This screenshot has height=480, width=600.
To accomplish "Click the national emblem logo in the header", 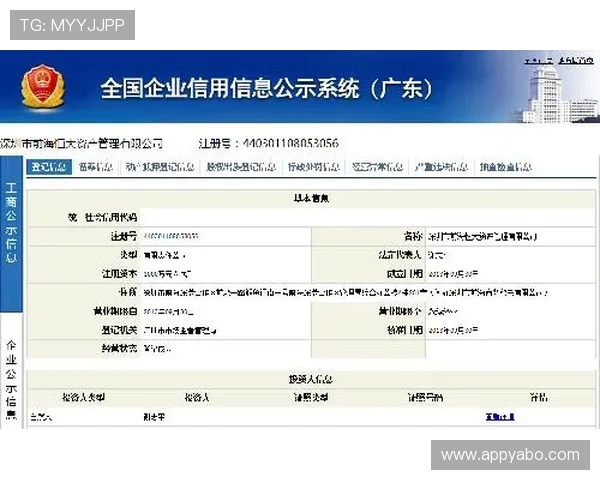I will 43,87.
